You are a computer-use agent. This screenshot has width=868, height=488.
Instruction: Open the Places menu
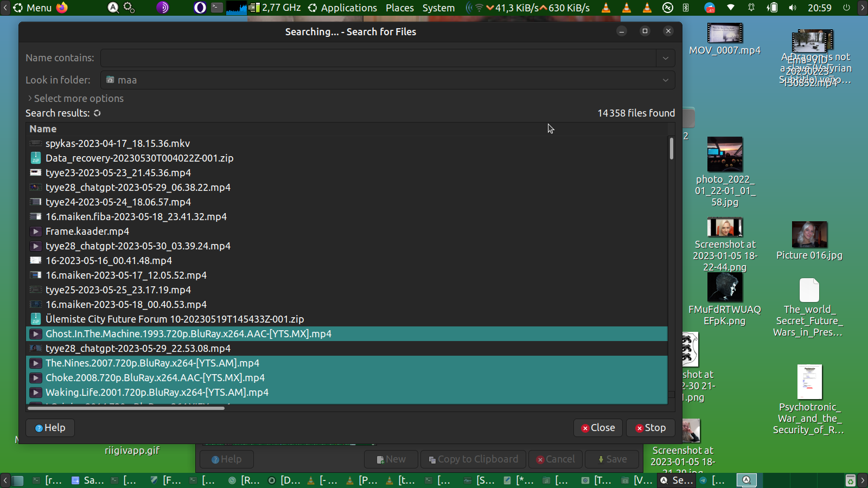pos(399,8)
